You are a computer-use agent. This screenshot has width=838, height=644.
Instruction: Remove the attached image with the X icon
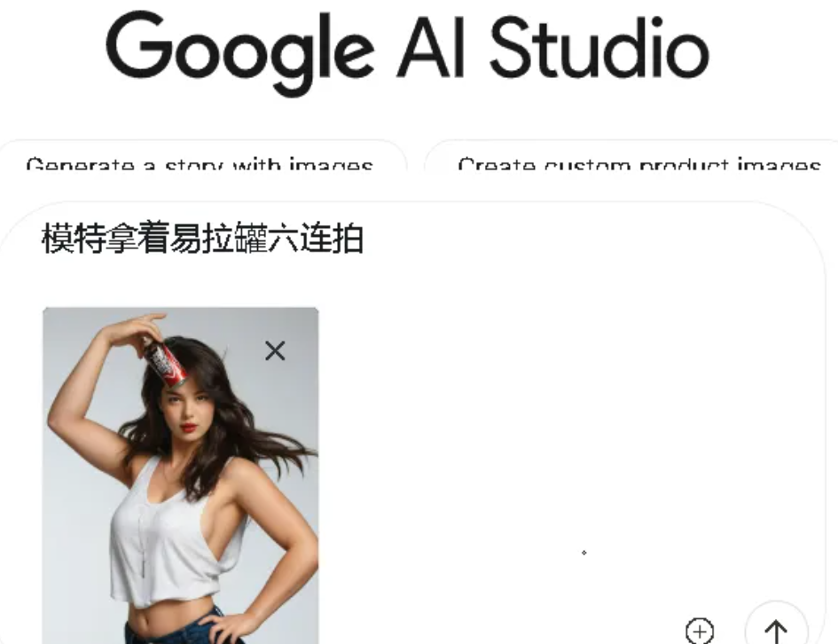pos(275,350)
